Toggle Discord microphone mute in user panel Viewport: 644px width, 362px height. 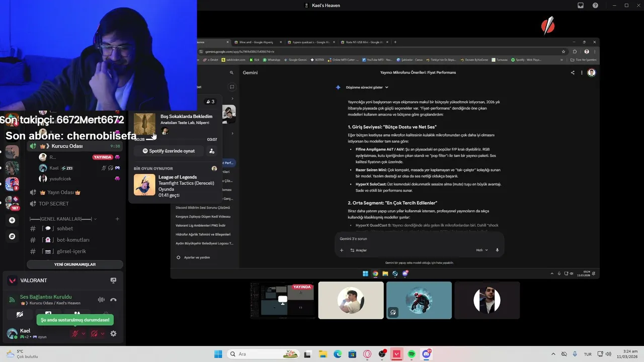[75, 333]
